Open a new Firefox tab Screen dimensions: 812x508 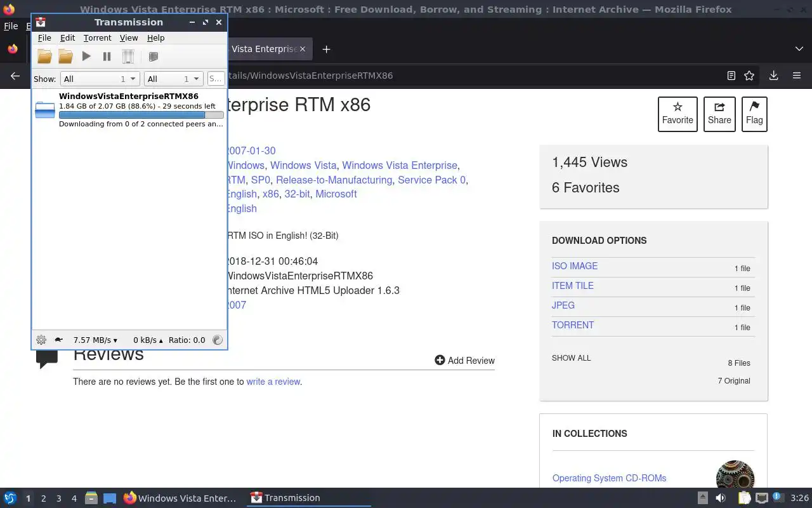[x=326, y=49]
